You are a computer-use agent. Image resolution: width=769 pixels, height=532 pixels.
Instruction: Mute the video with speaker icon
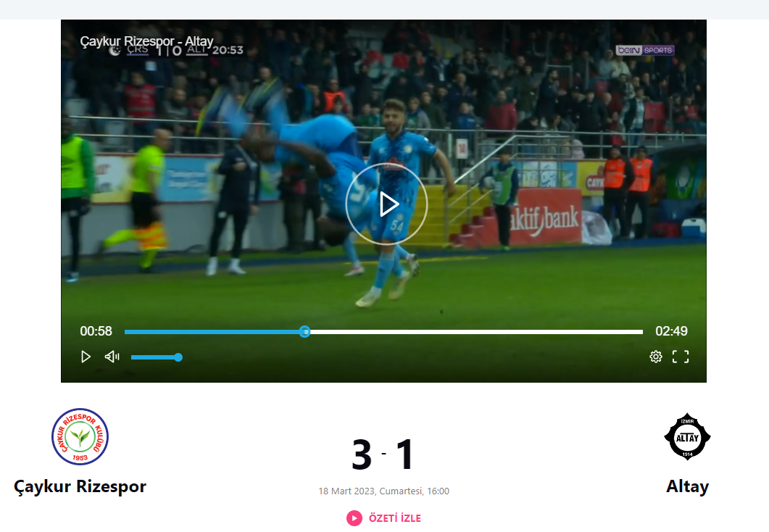tap(112, 357)
